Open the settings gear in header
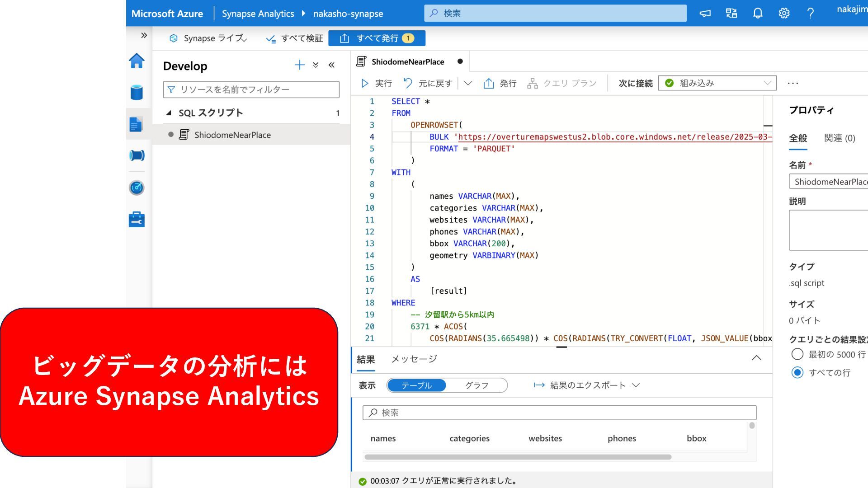The height and width of the screenshot is (488, 868). (x=784, y=13)
